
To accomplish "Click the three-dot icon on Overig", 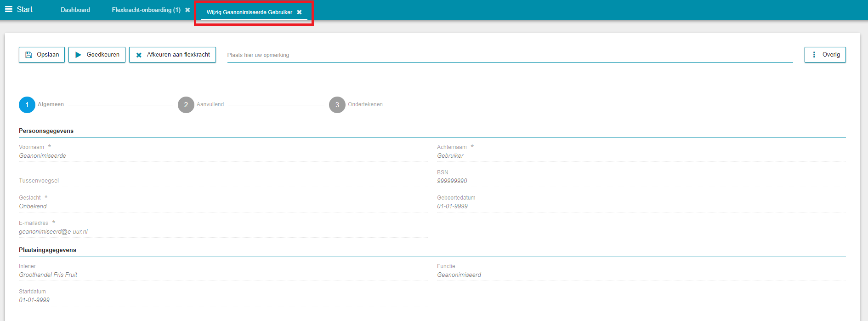I will pos(814,55).
